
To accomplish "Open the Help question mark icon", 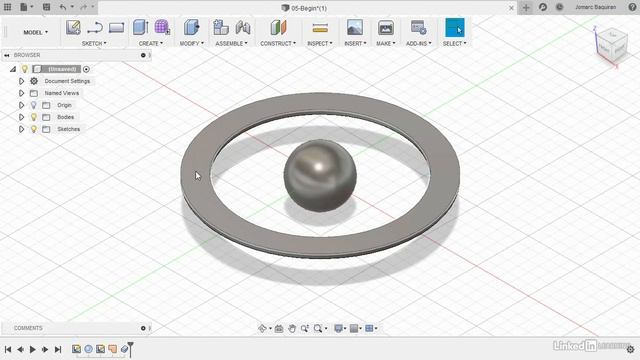I will [632, 7].
